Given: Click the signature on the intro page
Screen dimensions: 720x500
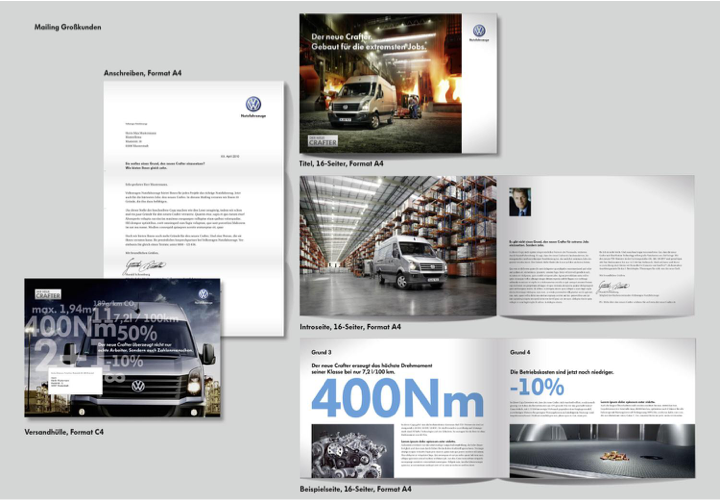Looking at the screenshot, I should click(613, 286).
